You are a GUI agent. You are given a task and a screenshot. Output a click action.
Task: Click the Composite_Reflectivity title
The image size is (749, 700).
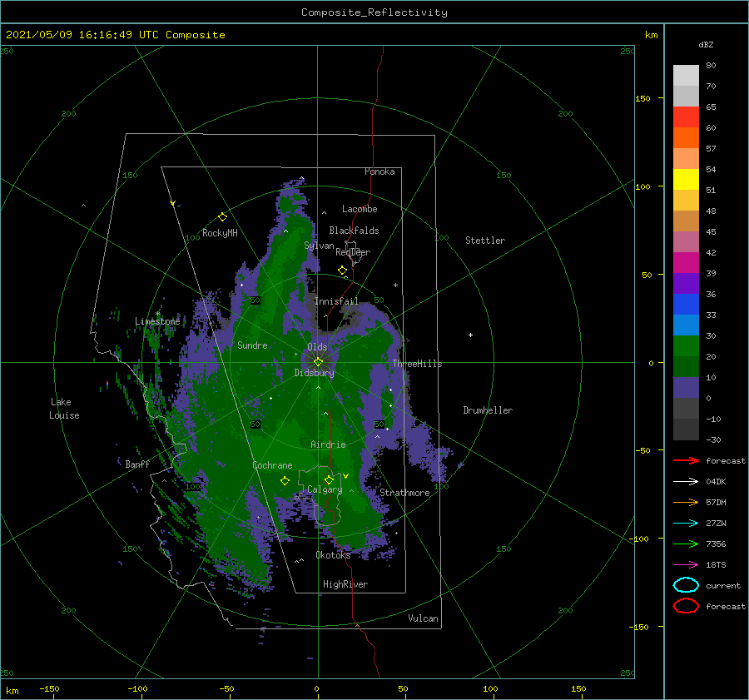click(374, 12)
